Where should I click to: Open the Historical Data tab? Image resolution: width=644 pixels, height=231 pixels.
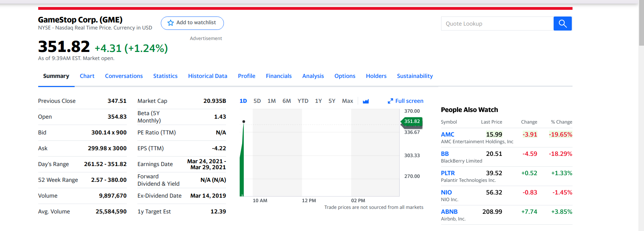(207, 76)
